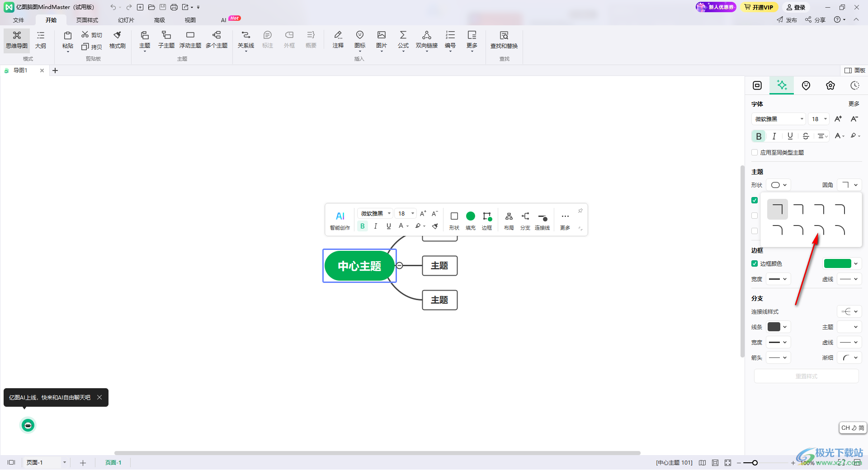Open the AI chat assistant bubble

point(28,425)
